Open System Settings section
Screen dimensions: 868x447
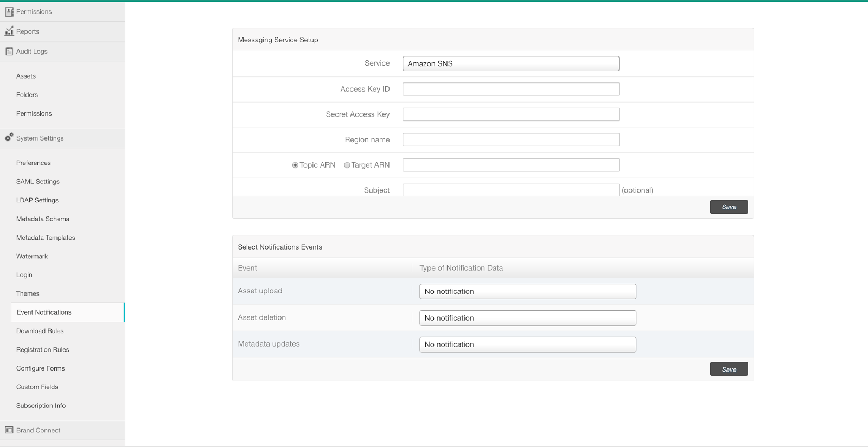tap(62, 138)
